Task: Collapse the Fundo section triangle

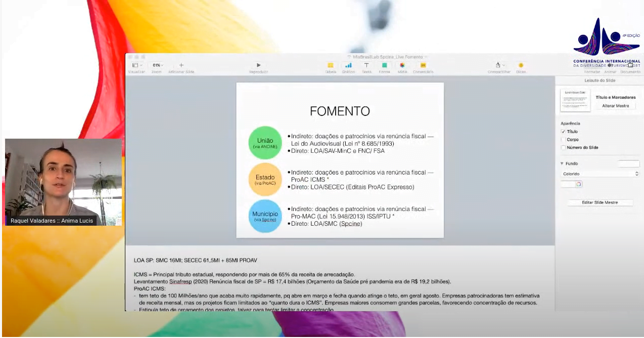Action: [x=562, y=163]
